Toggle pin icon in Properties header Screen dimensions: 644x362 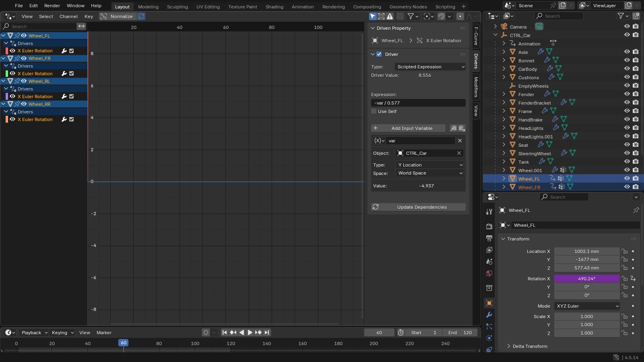[x=636, y=210]
